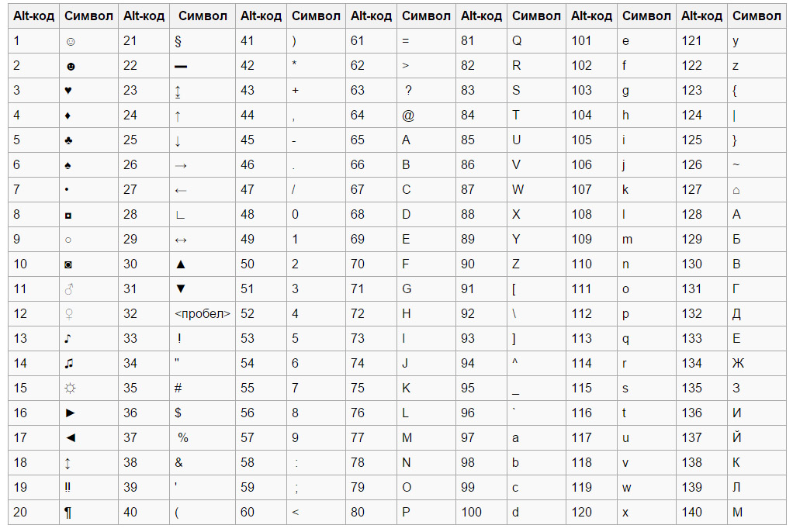Select the orange downward arrow symbol

pyautogui.click(x=178, y=140)
